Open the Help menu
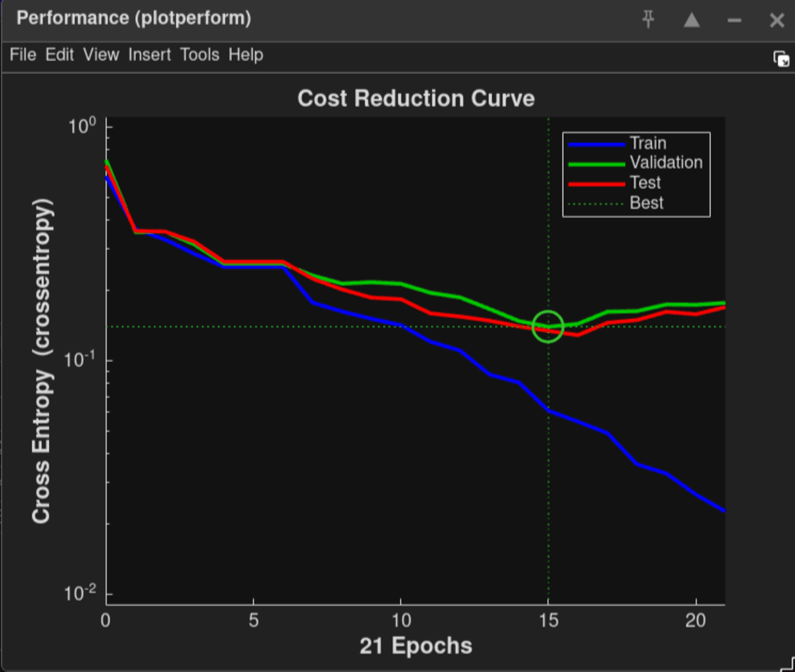The height and width of the screenshot is (672, 795). point(246,55)
